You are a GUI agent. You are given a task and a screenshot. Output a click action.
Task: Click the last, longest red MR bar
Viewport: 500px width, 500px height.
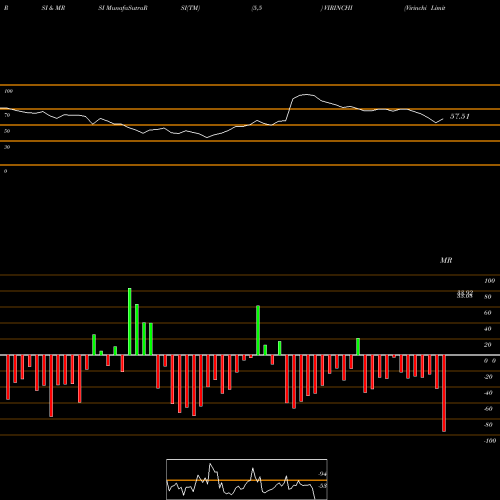pyautogui.click(x=444, y=393)
